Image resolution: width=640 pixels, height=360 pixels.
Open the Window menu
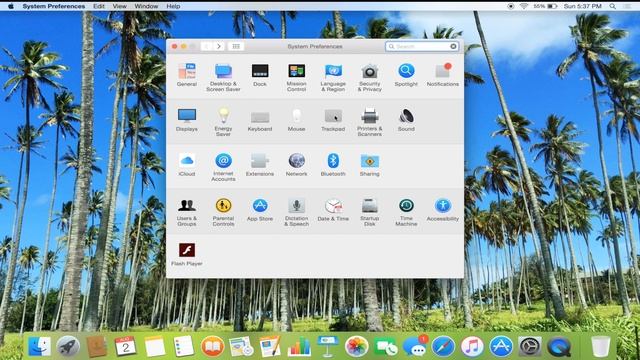click(146, 6)
